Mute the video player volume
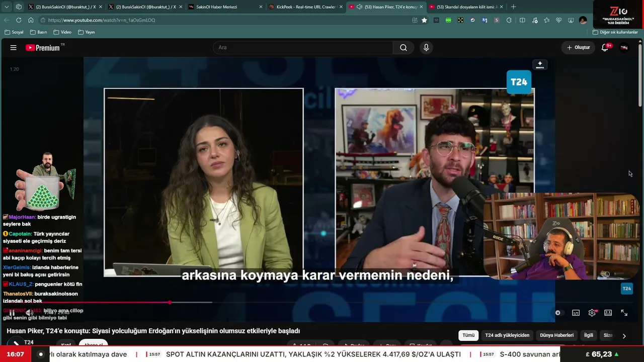The width and height of the screenshot is (644, 362). pos(30,313)
